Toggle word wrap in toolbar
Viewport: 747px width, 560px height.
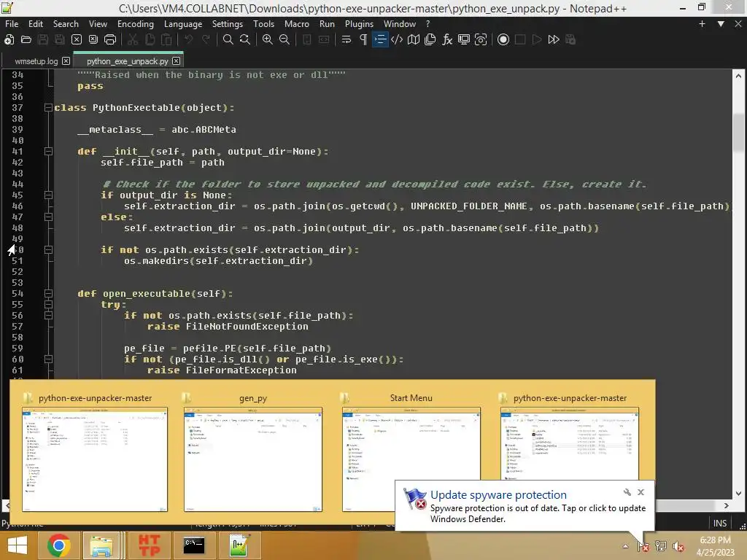347,39
